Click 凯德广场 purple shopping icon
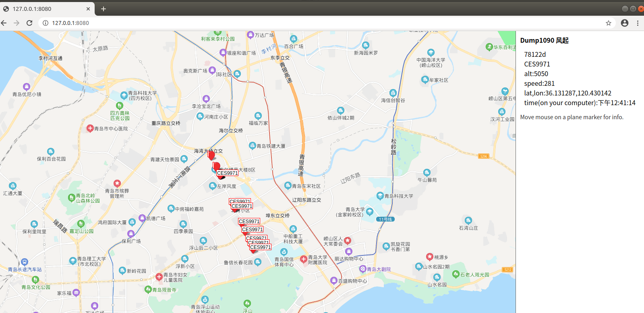 click(x=142, y=218)
